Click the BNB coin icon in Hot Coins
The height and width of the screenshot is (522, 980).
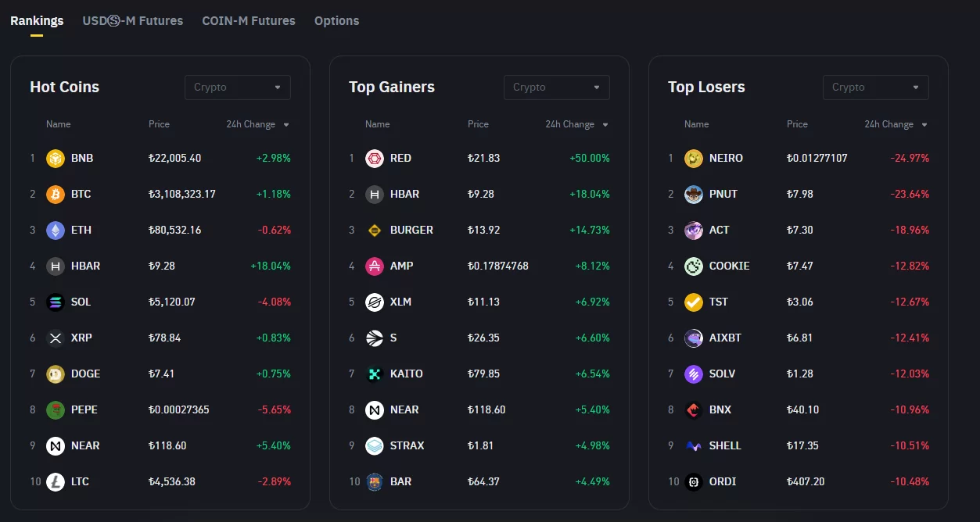[56, 159]
